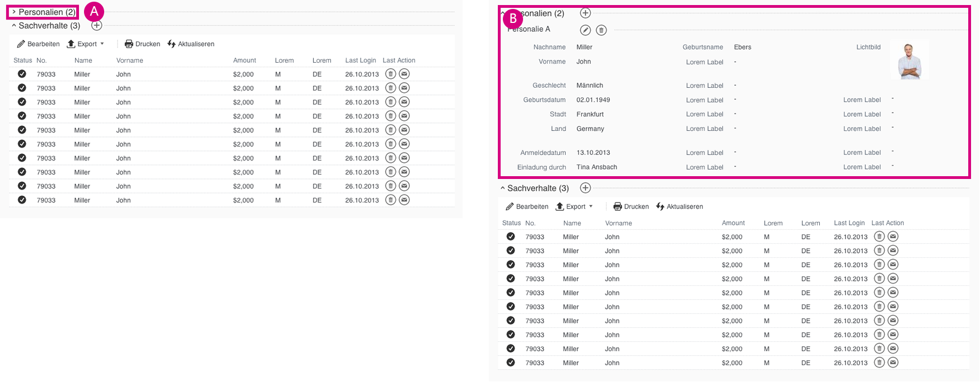
Task: Sort by Last Login column in left table
Action: tap(361, 60)
